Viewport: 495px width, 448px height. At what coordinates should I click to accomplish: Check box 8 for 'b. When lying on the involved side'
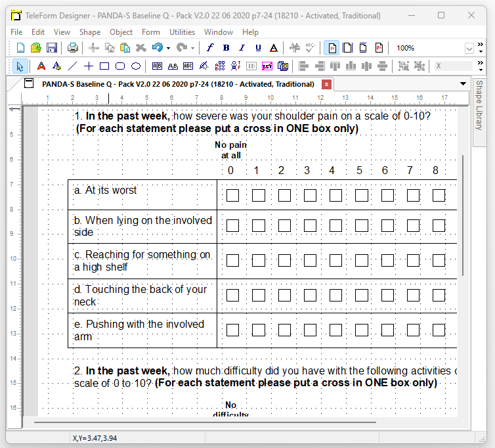(x=439, y=226)
